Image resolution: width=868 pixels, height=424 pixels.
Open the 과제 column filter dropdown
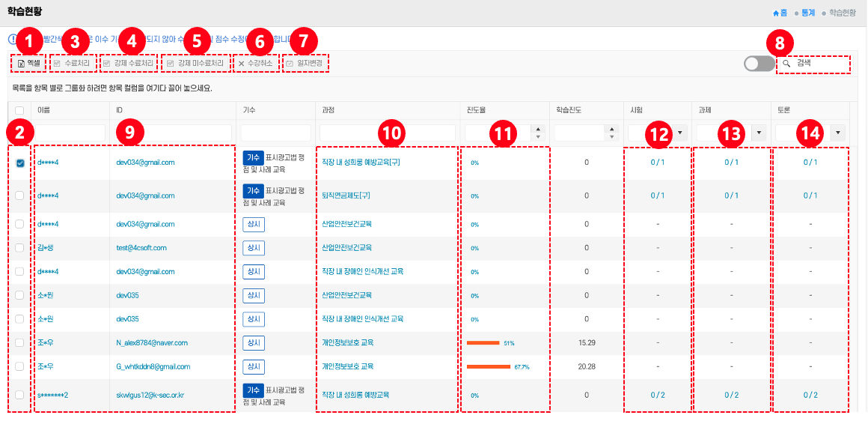click(x=759, y=133)
